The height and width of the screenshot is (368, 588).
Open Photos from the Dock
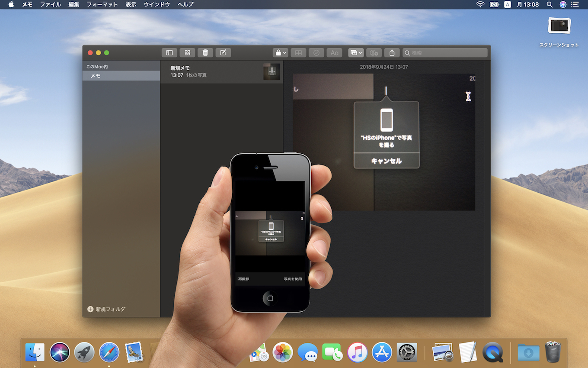(x=283, y=352)
